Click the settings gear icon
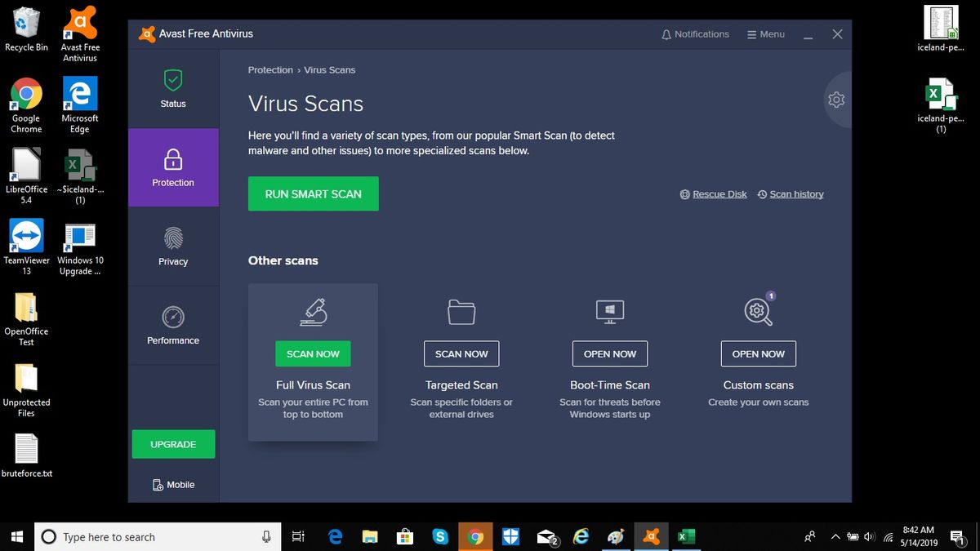Image resolution: width=980 pixels, height=551 pixels. click(x=835, y=99)
